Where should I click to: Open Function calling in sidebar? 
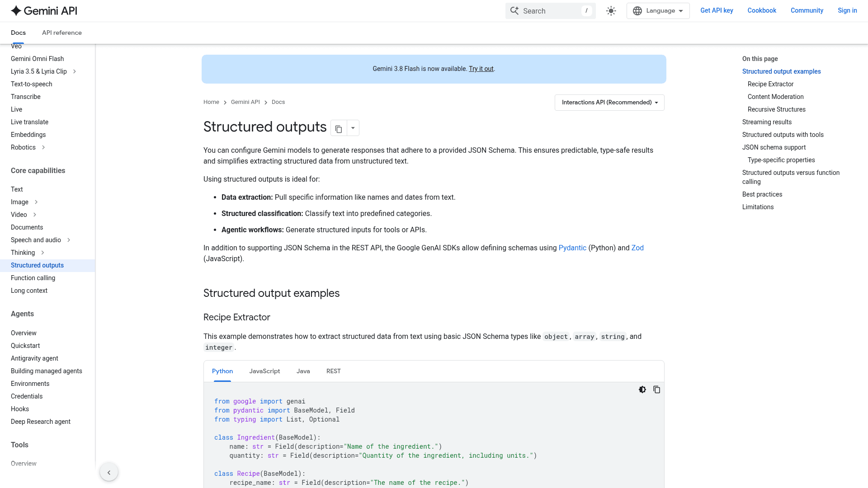(33, 278)
